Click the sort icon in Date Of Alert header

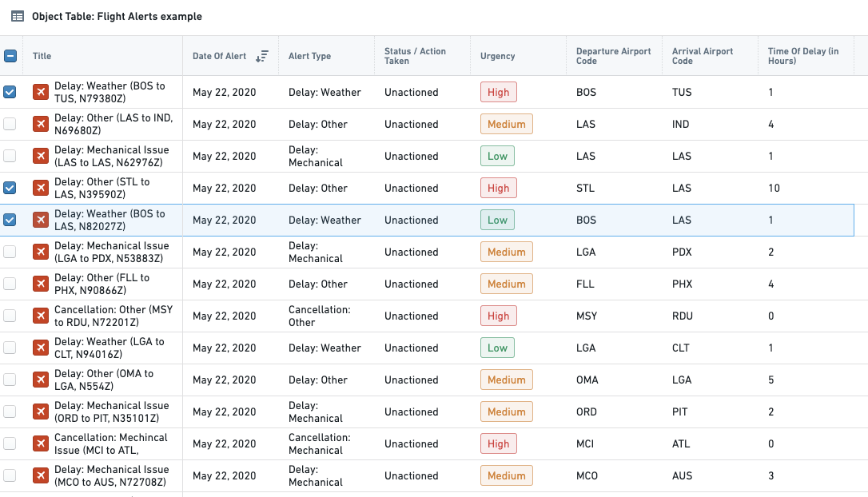click(x=262, y=56)
